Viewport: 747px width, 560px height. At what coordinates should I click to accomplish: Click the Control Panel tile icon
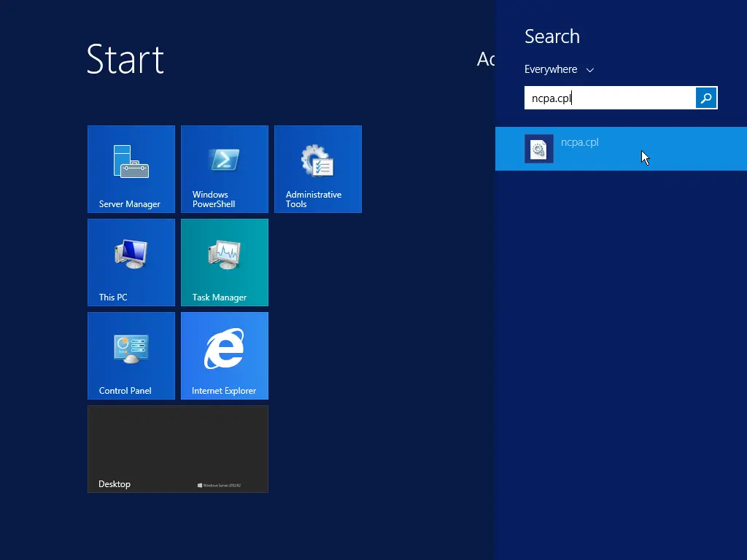point(131,348)
